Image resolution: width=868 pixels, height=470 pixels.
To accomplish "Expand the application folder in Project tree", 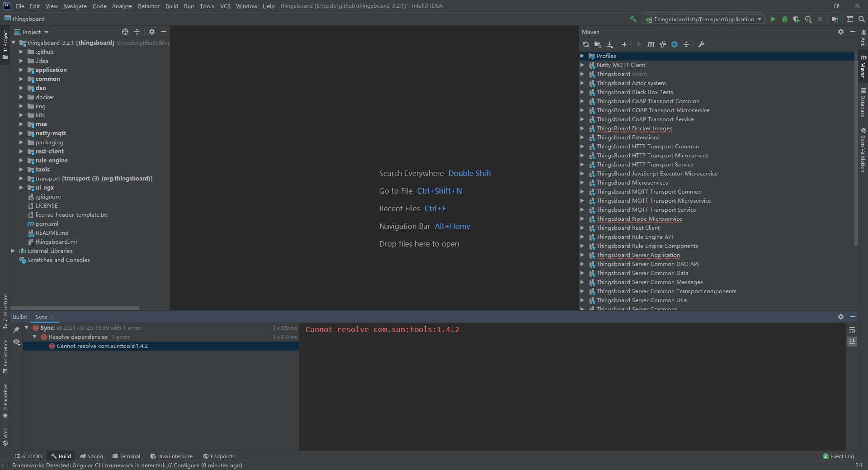I will pyautogui.click(x=21, y=70).
